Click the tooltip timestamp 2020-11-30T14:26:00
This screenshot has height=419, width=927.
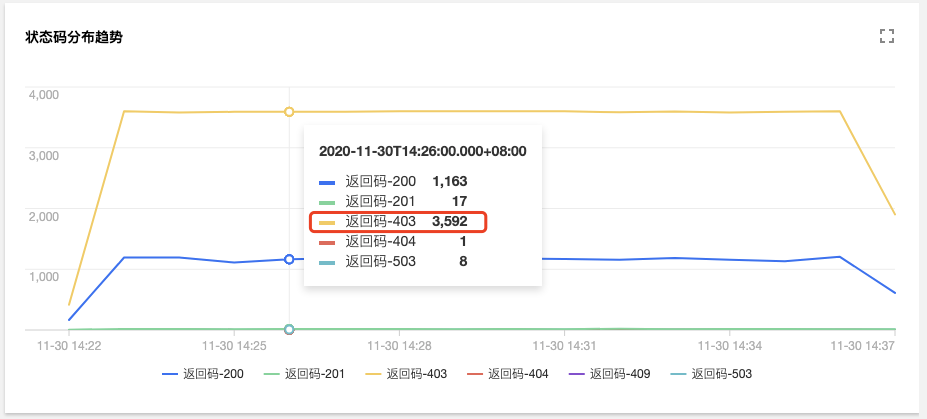click(422, 152)
